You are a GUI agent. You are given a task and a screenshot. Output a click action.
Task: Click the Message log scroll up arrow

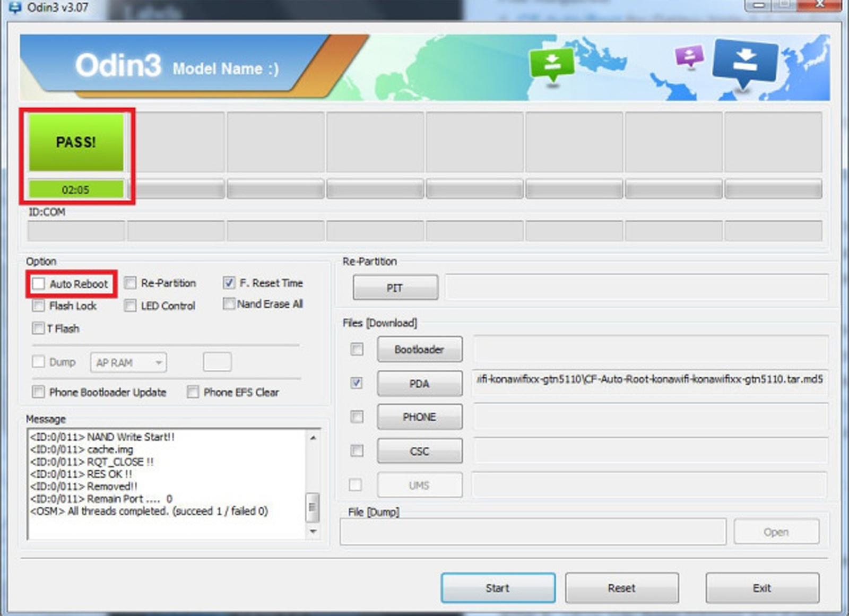click(x=313, y=438)
